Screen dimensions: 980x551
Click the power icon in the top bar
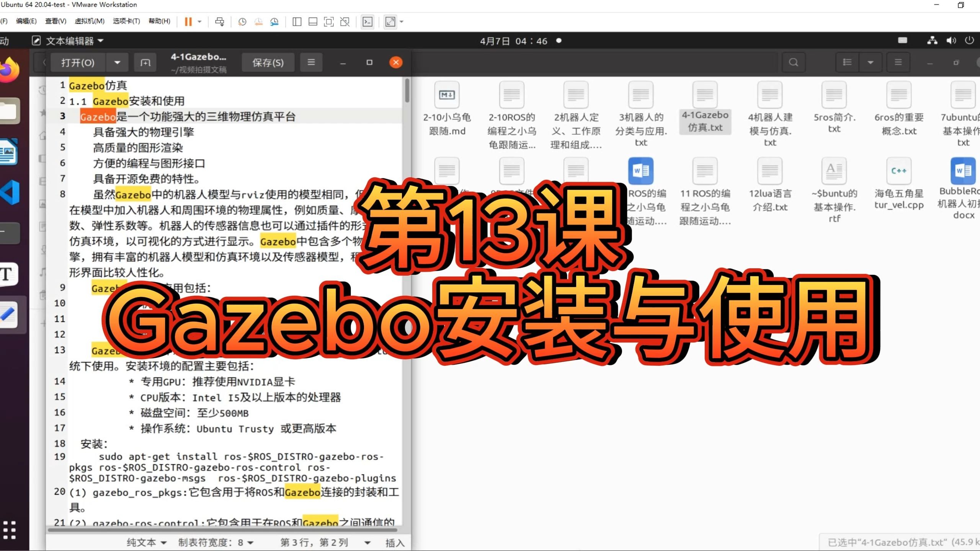click(969, 41)
